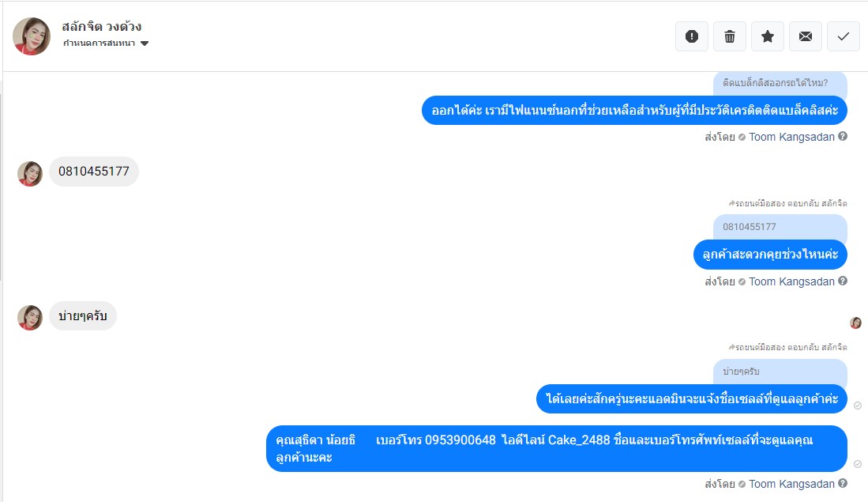Click delivered check beside last blue message
Image resolution: width=868 pixels, height=502 pixels.
858,464
